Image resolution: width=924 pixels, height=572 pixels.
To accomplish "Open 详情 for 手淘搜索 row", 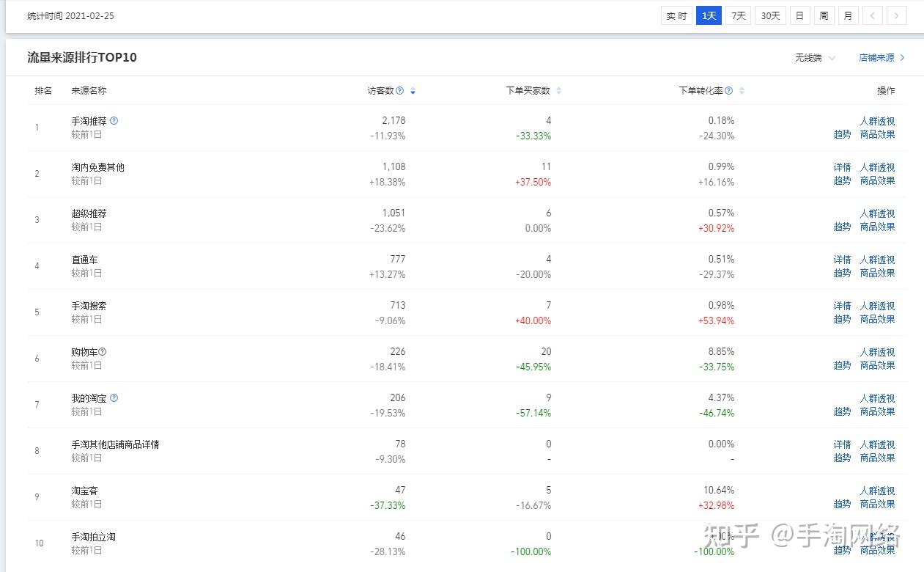I will pyautogui.click(x=842, y=307).
